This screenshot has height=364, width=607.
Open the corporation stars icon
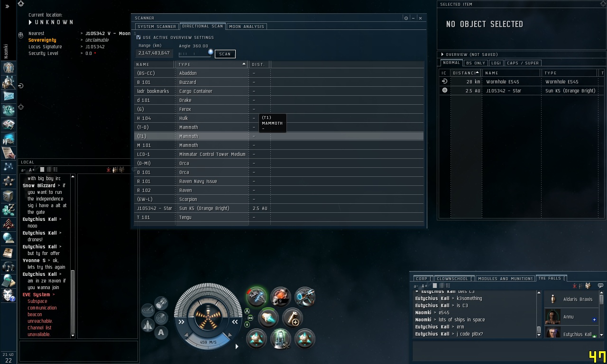pyautogui.click(x=9, y=181)
